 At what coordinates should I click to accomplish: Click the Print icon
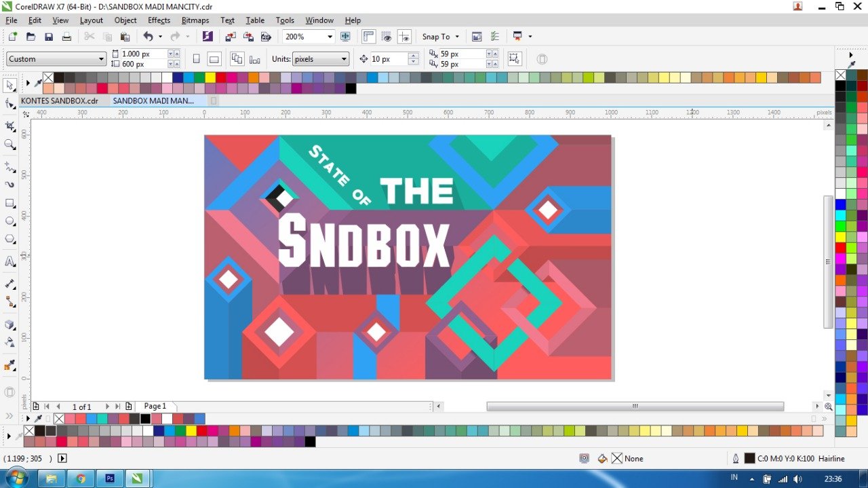tap(66, 37)
